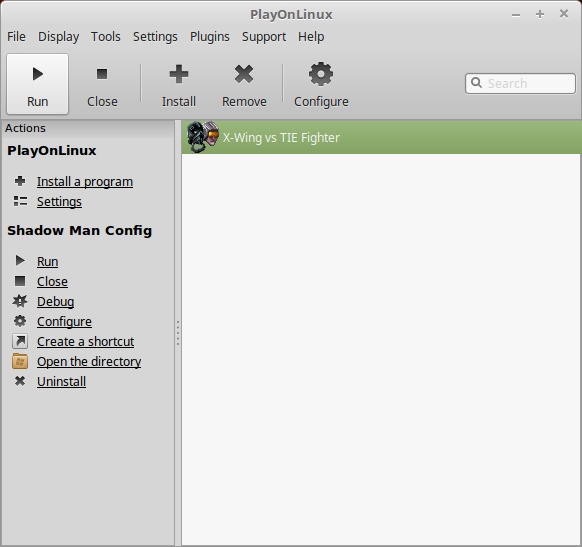
Task: Open the File menu
Action: click(x=16, y=37)
